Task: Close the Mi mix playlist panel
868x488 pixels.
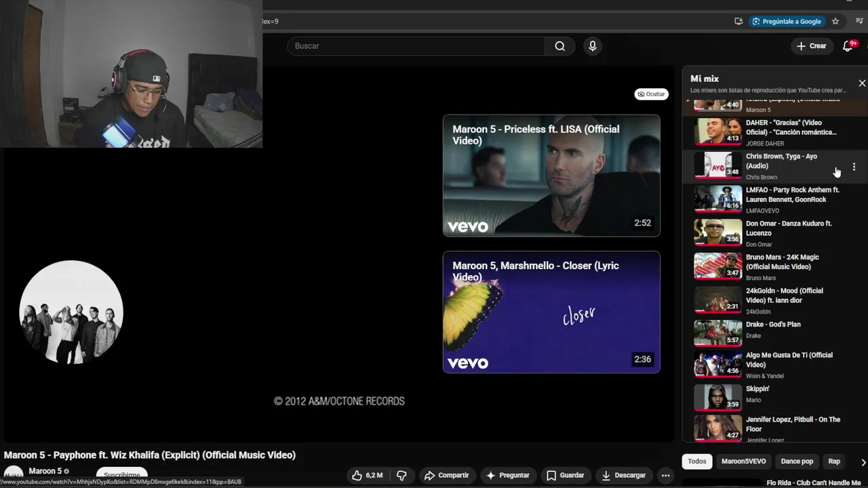Action: click(862, 83)
